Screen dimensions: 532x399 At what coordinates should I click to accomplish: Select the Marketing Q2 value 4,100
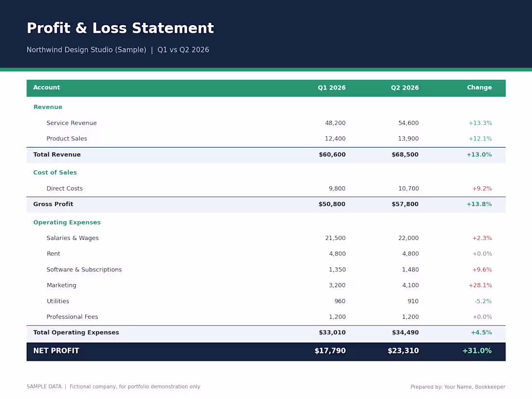tap(410, 285)
